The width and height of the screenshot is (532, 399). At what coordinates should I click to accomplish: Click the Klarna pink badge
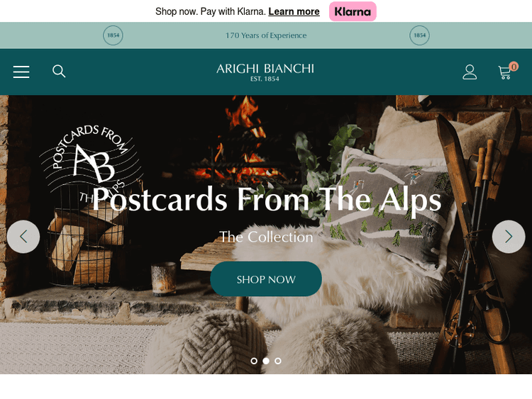[x=353, y=11]
